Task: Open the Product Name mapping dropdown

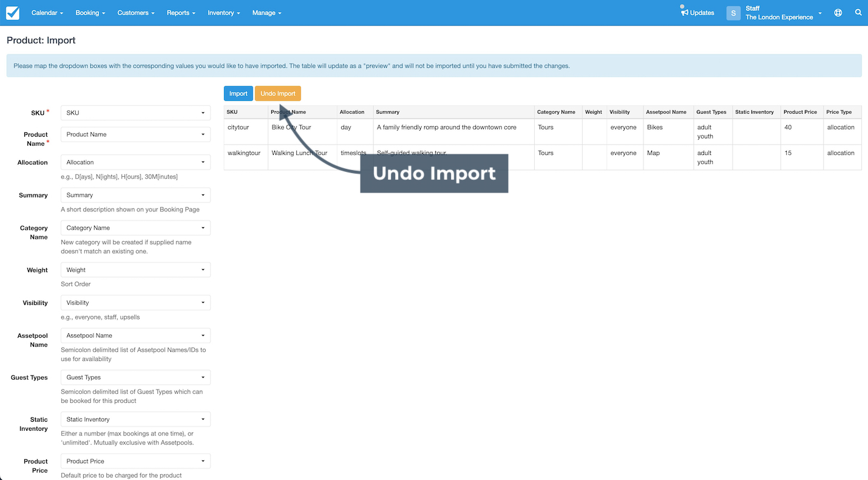Action: pyautogui.click(x=135, y=134)
